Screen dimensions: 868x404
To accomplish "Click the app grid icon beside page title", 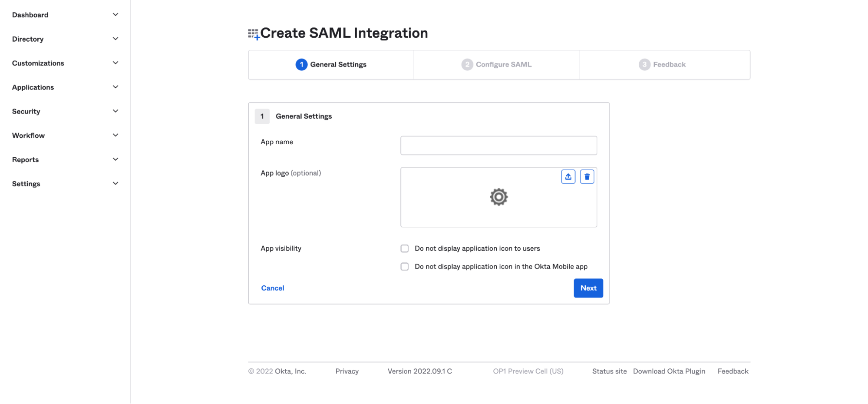I will click(254, 34).
